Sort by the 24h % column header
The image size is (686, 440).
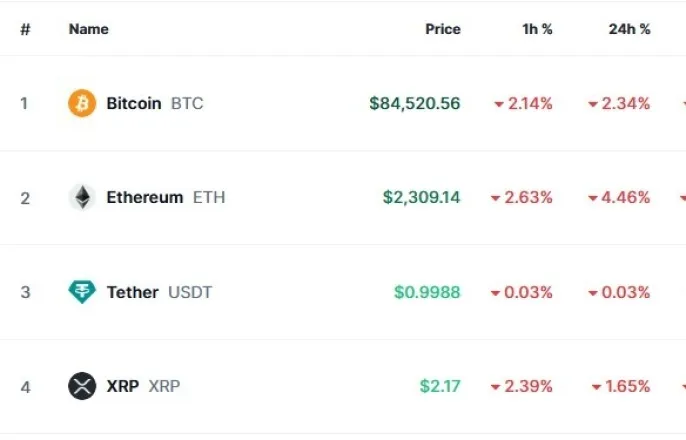point(630,29)
